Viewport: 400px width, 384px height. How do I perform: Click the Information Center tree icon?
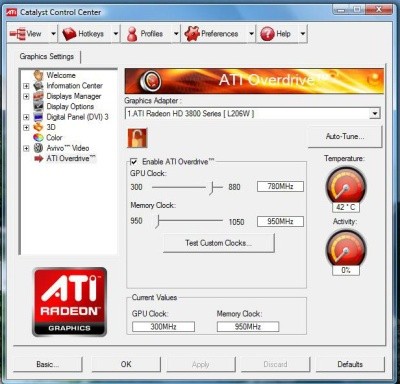(38, 86)
